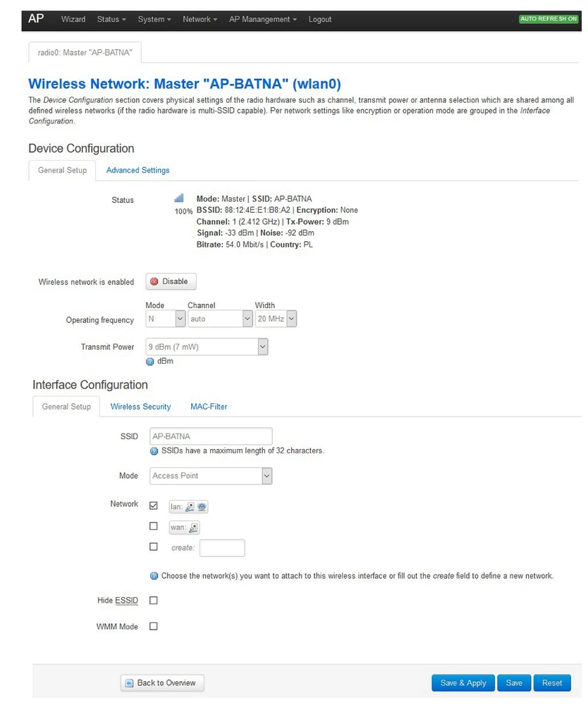Click the wan network interface icon

point(193,527)
